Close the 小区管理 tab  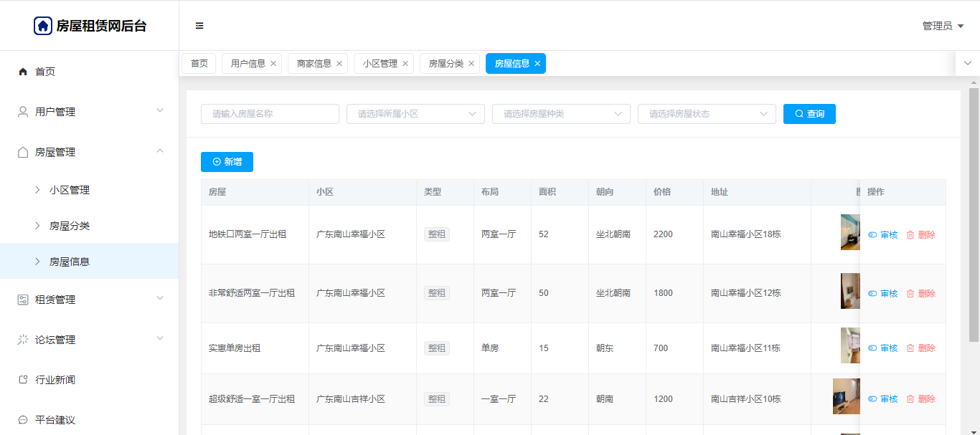pos(405,64)
